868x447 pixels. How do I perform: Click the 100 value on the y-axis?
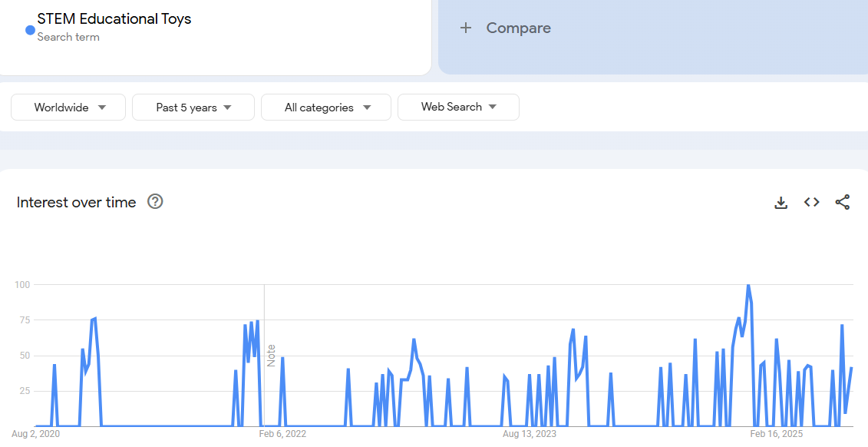(x=21, y=285)
